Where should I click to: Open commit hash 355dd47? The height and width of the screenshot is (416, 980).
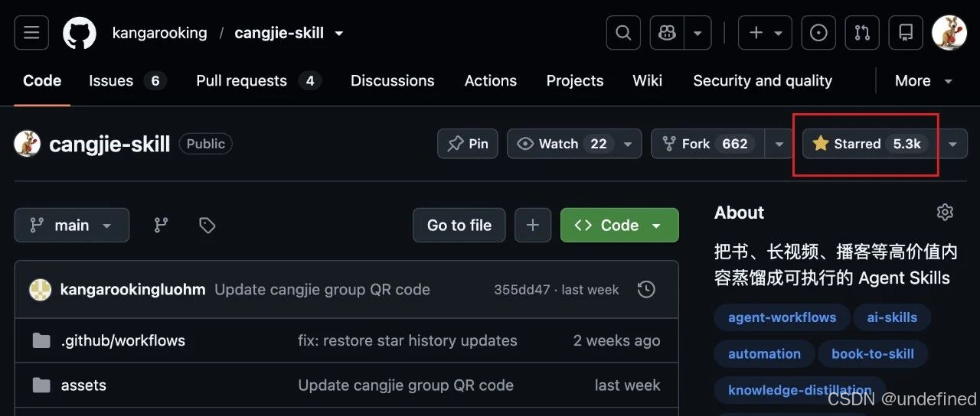pyautogui.click(x=522, y=290)
